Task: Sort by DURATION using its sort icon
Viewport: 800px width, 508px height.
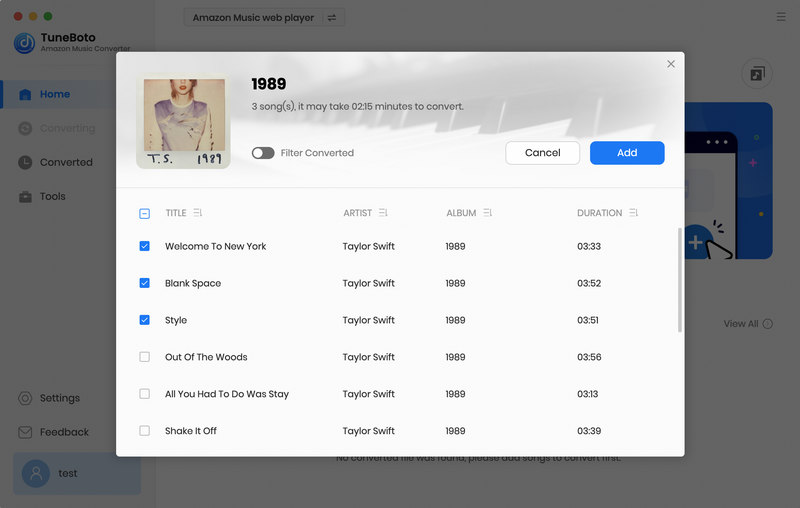Action: (634, 213)
